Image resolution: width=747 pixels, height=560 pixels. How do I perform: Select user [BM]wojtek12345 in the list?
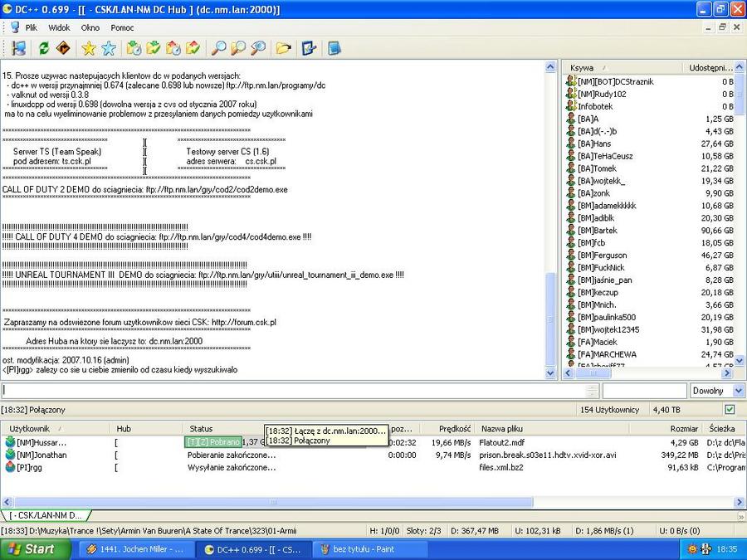click(650, 329)
